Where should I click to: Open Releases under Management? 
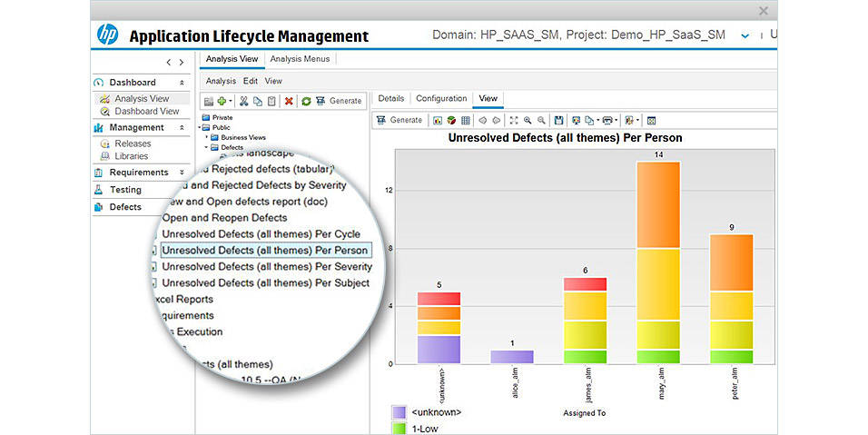click(x=133, y=143)
